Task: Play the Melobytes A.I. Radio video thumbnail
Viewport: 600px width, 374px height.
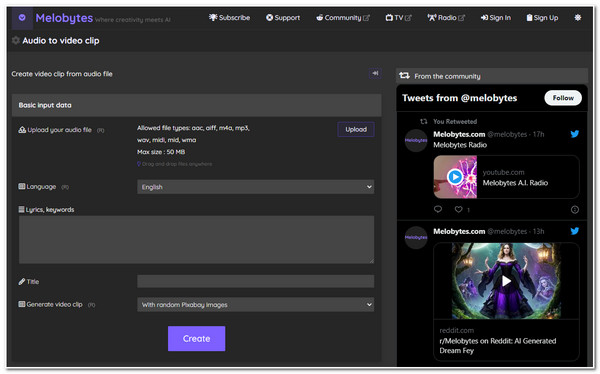Action: click(x=455, y=177)
